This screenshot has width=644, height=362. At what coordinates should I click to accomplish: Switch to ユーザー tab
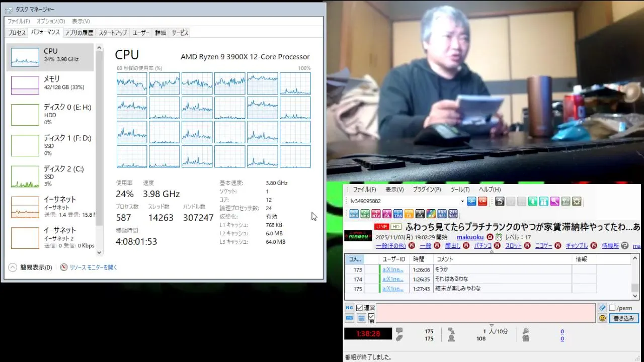(141, 33)
